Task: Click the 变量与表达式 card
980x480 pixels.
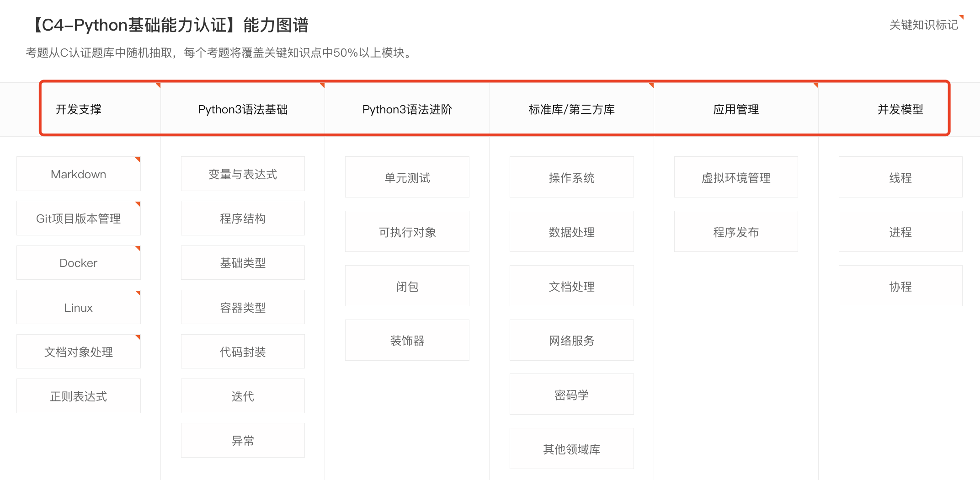Action: click(243, 174)
